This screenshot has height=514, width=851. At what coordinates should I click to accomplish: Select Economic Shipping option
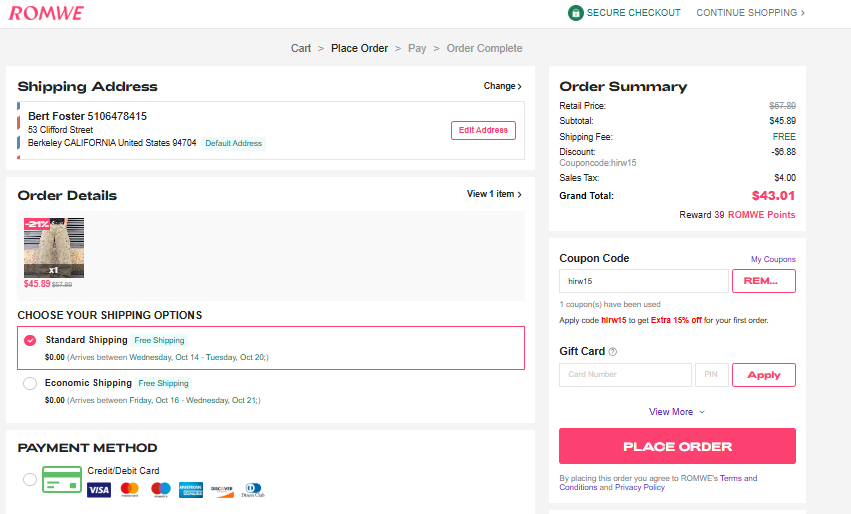(x=30, y=383)
